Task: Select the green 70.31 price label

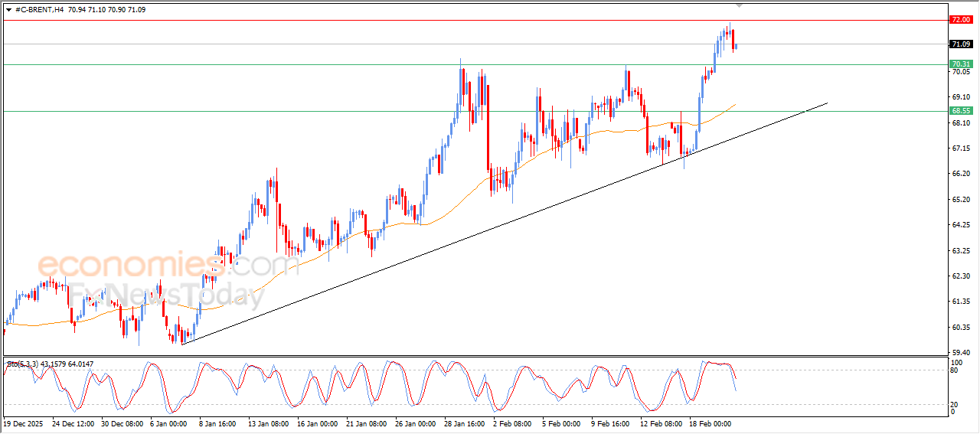Action: pos(961,64)
